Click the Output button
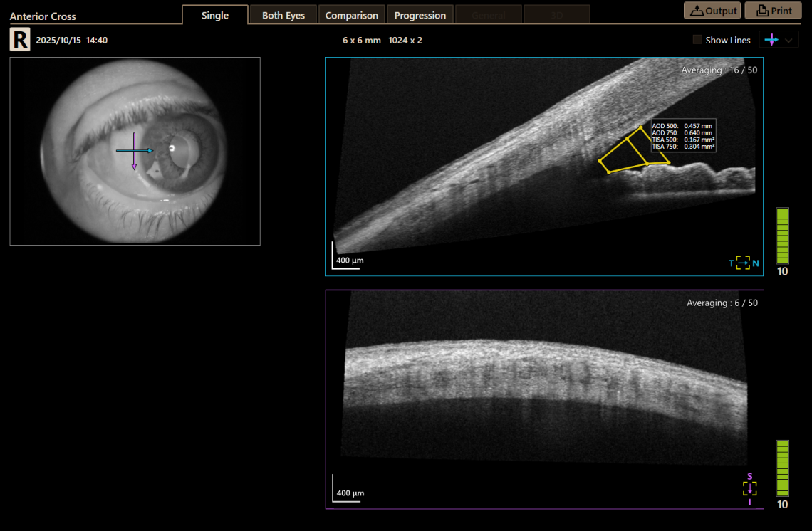812x531 pixels. pyautogui.click(x=712, y=10)
